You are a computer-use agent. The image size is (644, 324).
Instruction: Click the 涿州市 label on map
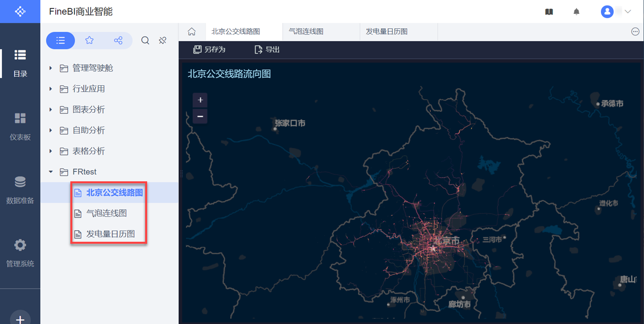coord(400,300)
